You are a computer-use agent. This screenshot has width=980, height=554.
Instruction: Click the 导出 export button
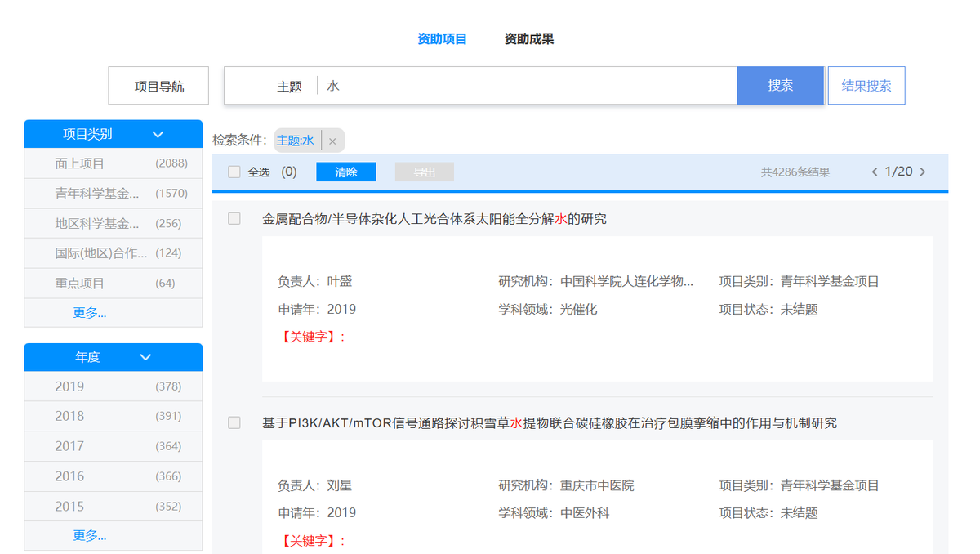(x=424, y=172)
